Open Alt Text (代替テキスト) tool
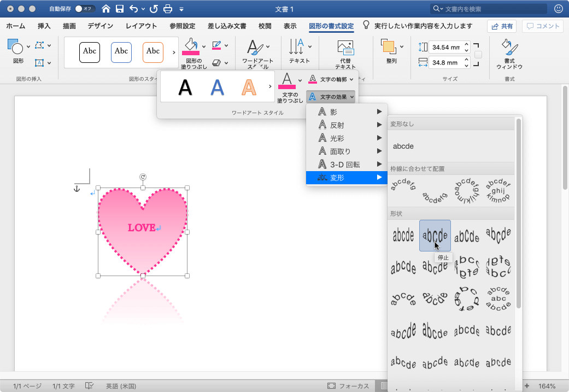 point(345,54)
